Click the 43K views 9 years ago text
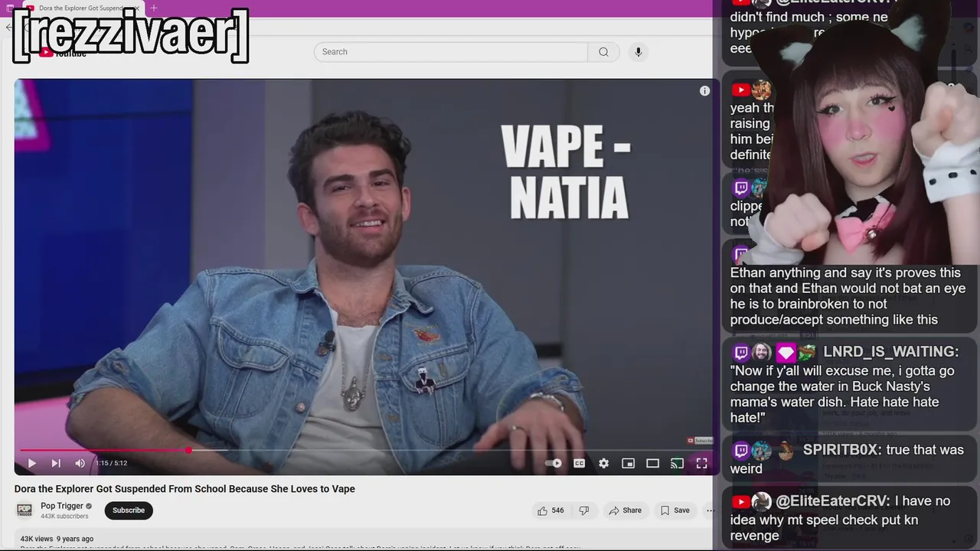This screenshot has height=551, width=980. tap(57, 539)
